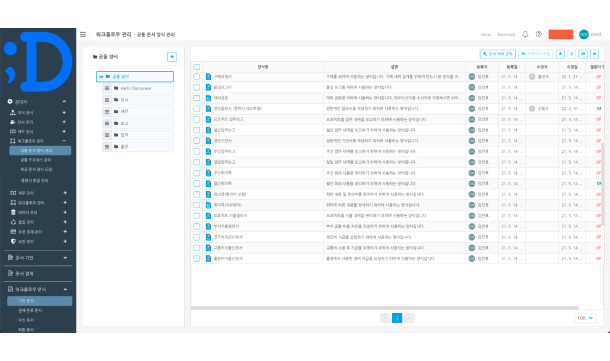Select 공통 문서 양식 관리 in the sidebar
610x361 pixels.
click(40, 151)
